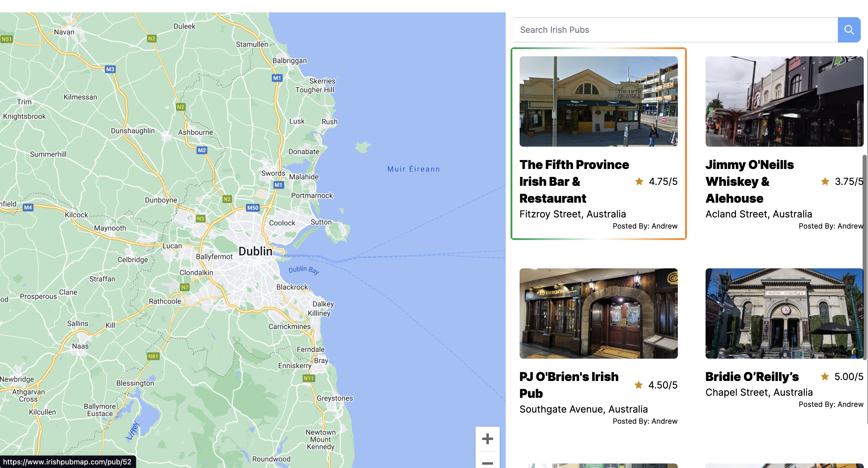This screenshot has height=468, width=868.
Task: Click the Ashbourne label on map
Action: [195, 132]
